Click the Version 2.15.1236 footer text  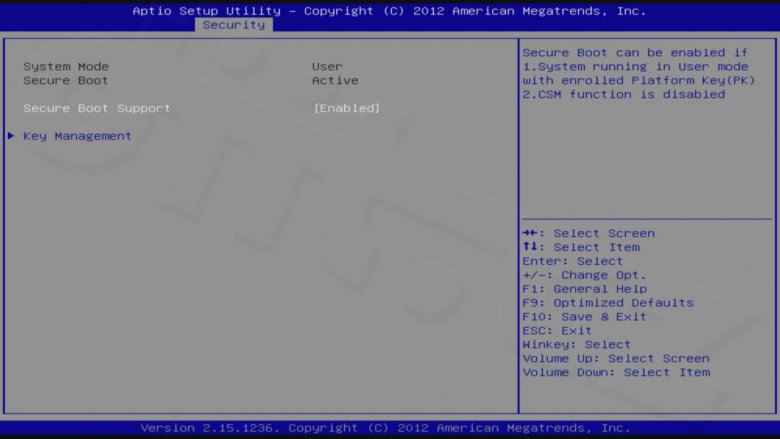386,428
